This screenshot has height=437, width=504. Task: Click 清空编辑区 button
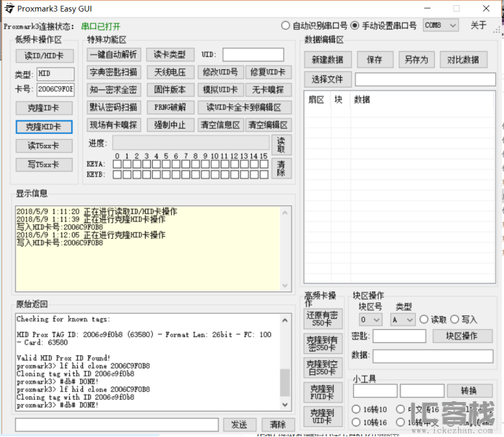[x=268, y=125]
